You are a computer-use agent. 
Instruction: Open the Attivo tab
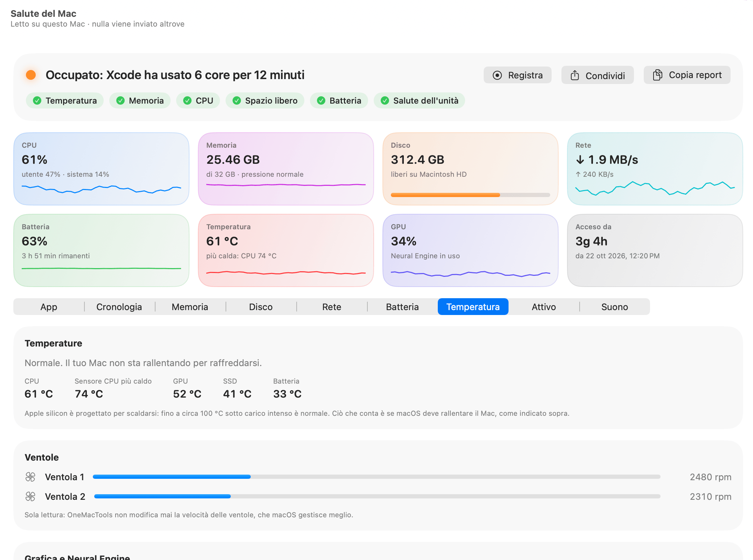coord(544,307)
